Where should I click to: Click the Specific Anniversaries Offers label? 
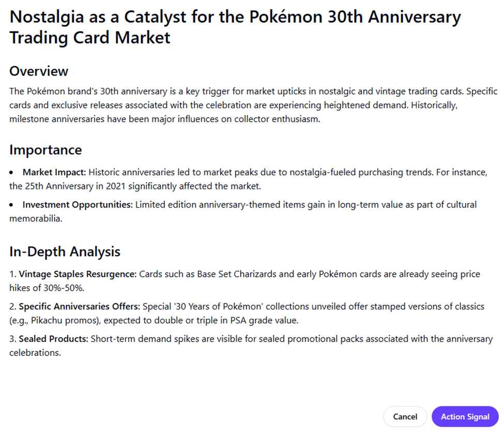(x=80, y=306)
